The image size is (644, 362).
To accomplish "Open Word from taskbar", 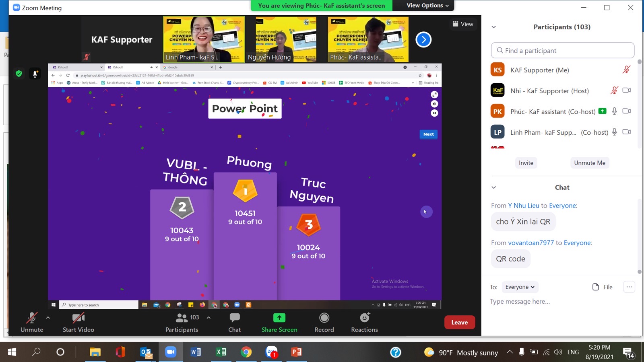I will click(x=196, y=352).
